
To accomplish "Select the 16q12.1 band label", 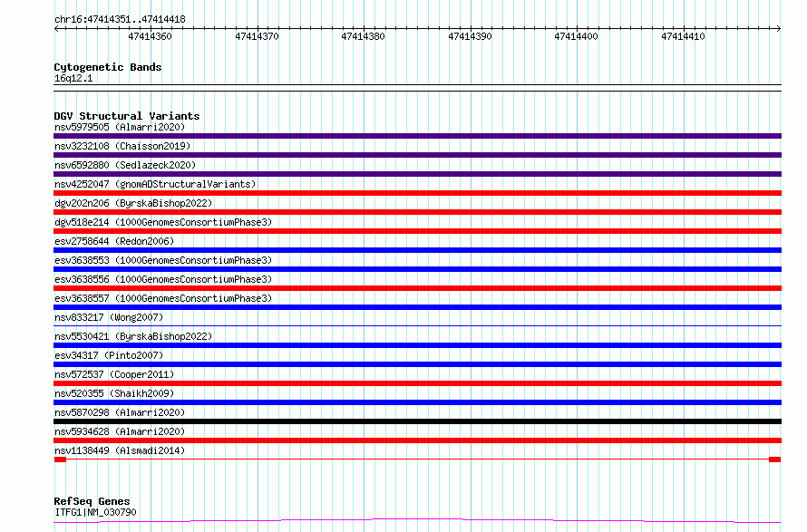I will point(73,78).
